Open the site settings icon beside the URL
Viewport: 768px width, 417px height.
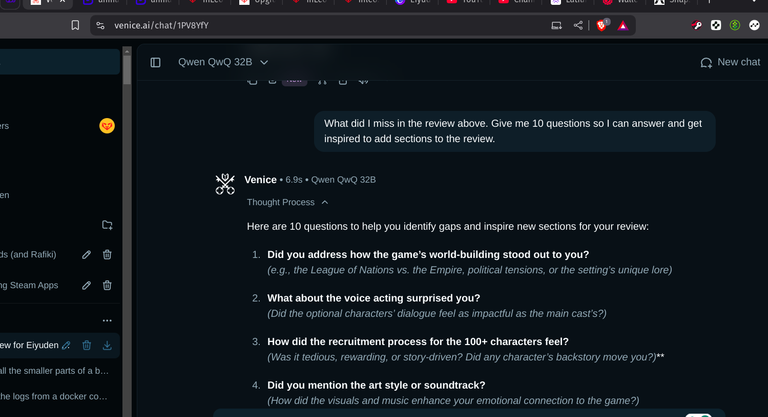coord(100,25)
